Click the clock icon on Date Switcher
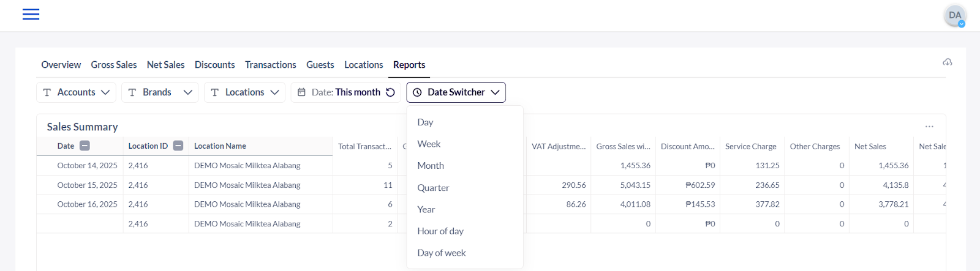This screenshot has height=271, width=980. (x=417, y=92)
